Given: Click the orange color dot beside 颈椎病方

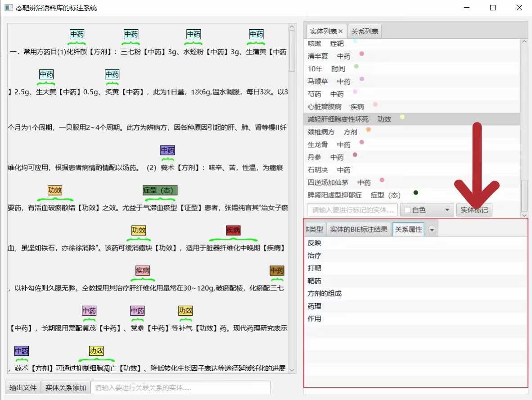Looking at the screenshot, I should 369,130.
